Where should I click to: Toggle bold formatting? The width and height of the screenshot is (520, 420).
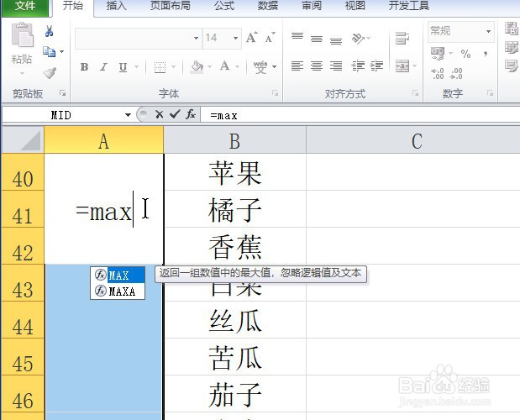click(85, 67)
